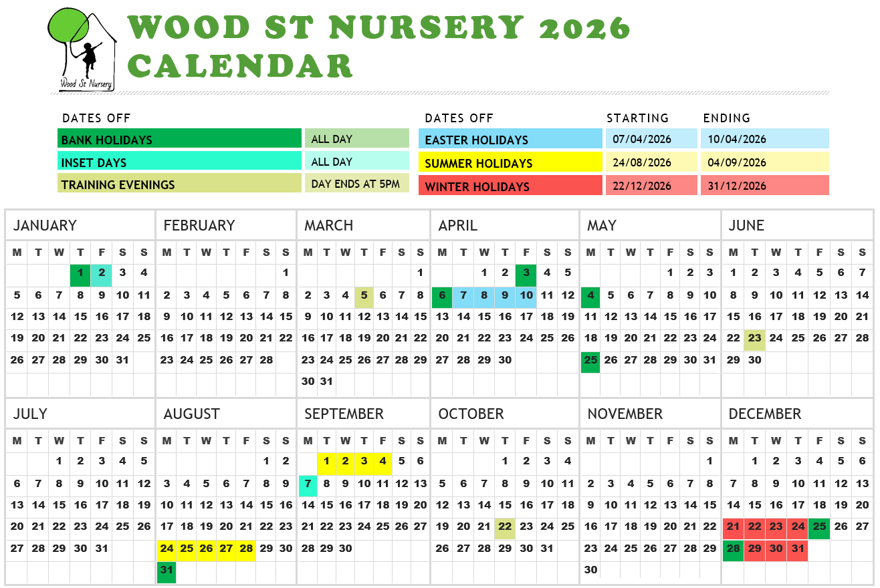
Task: Select the Winter starting date 22/12/2026
Action: [652, 186]
